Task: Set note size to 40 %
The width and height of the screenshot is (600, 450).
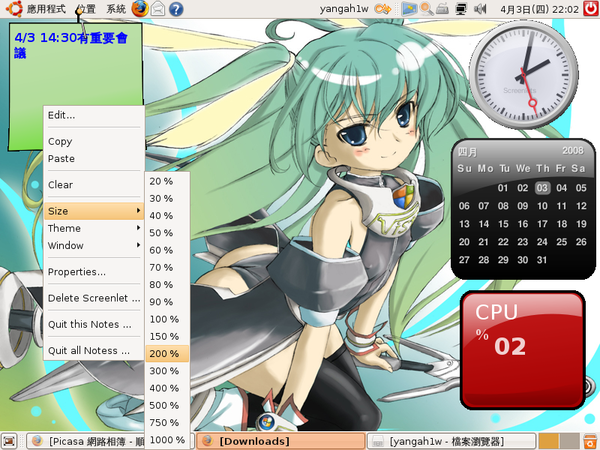Action: (x=167, y=216)
